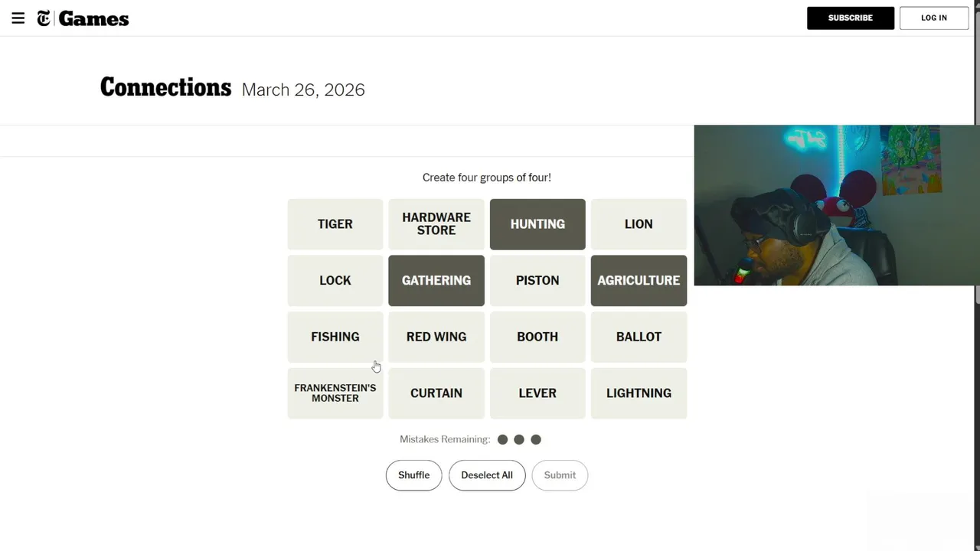Click the webcam video overlay
Viewport: 980px width, 551px height.
(835, 205)
